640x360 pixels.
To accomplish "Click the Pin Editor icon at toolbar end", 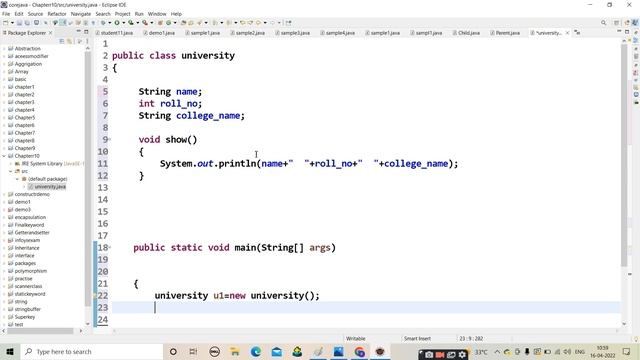I will coord(289,23).
